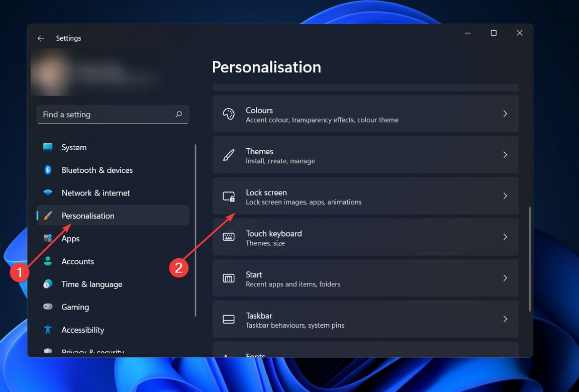Select the Themes brush icon
This screenshot has width=579, height=392.
tap(229, 155)
